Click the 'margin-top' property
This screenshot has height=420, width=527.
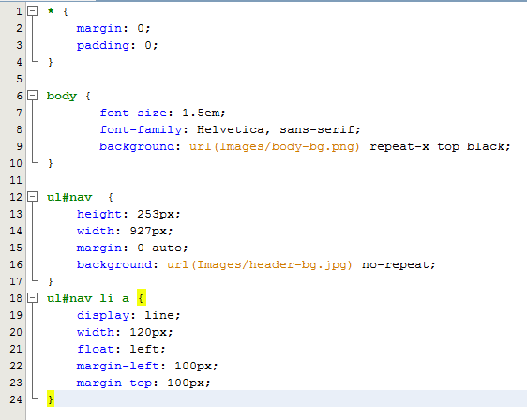pyautogui.click(x=114, y=382)
